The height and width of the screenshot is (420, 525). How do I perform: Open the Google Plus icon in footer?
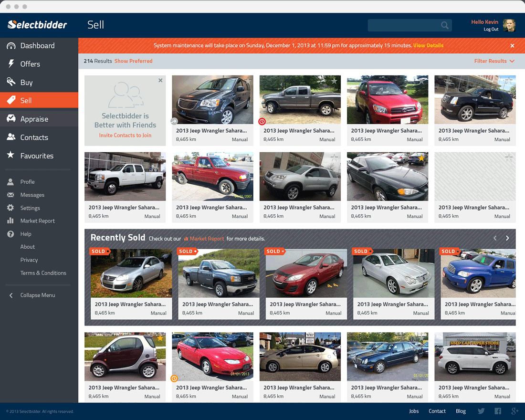click(514, 411)
